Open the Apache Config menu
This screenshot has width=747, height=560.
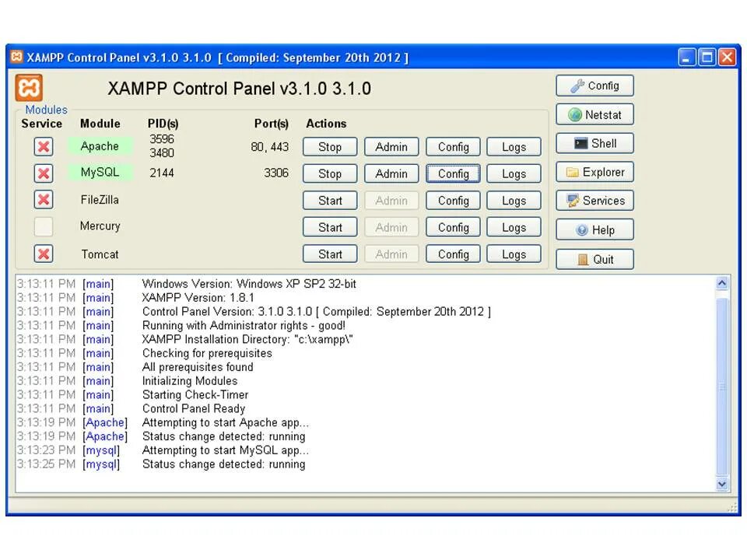[x=453, y=147]
